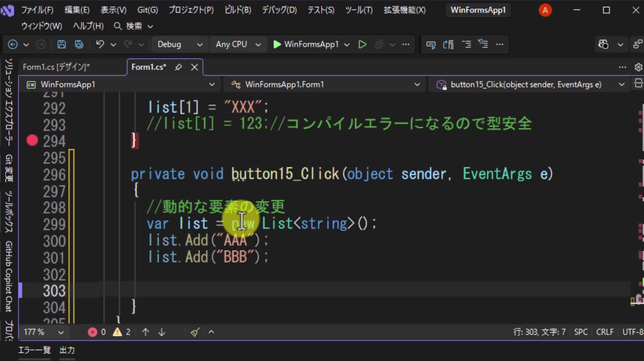Screen dimensions: 644x361
Task: Click the Navigate Backward arrow icon
Action: (13, 44)
